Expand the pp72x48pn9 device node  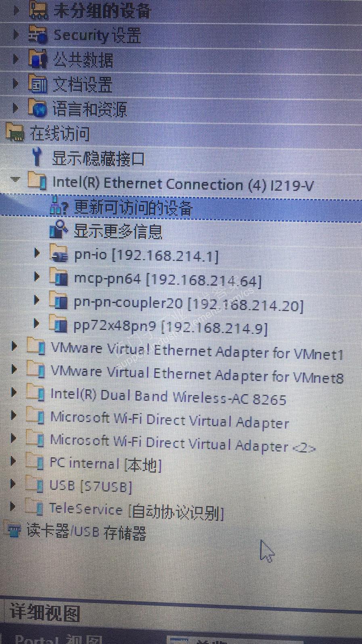pos(37,323)
